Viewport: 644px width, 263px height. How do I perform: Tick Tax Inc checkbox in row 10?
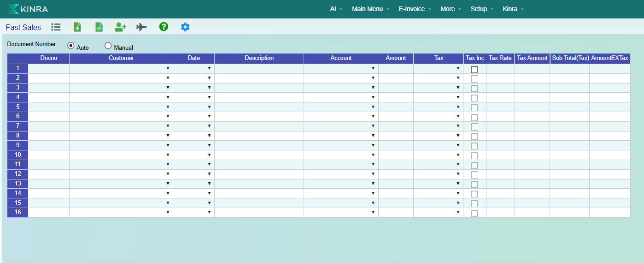click(x=474, y=155)
